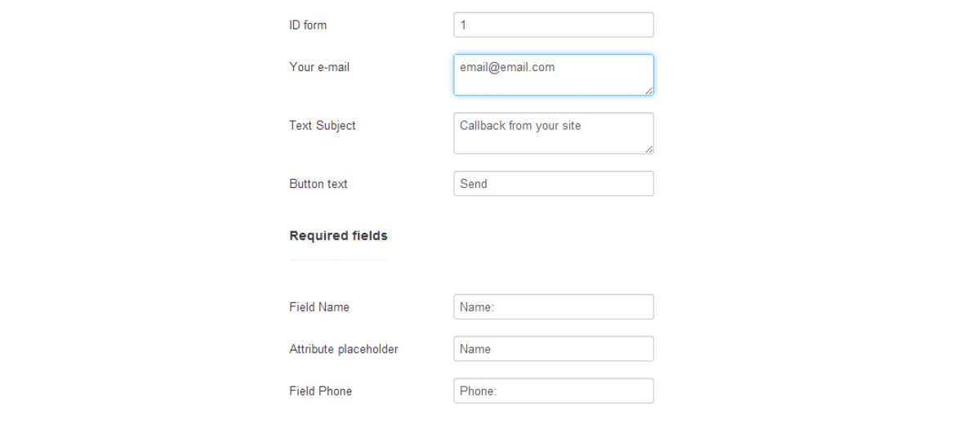The width and height of the screenshot is (980, 429).
Task: Click the "Your e-mail" label text
Action: (319, 67)
